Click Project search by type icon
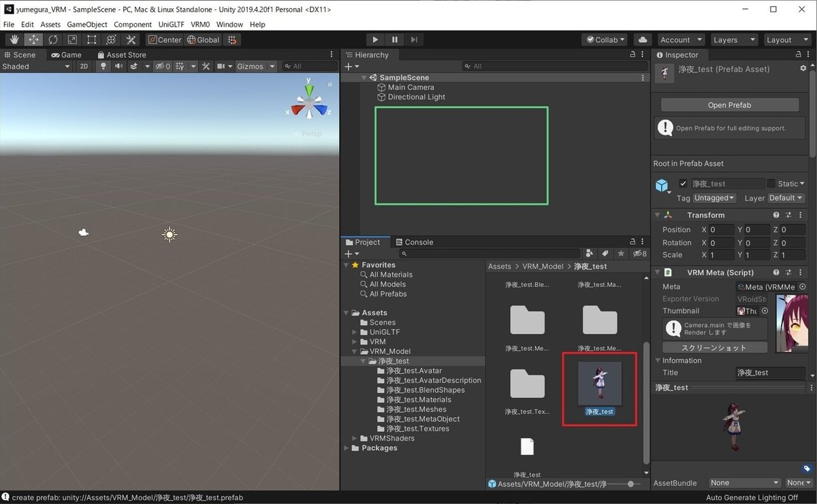817x504 pixels. [590, 254]
